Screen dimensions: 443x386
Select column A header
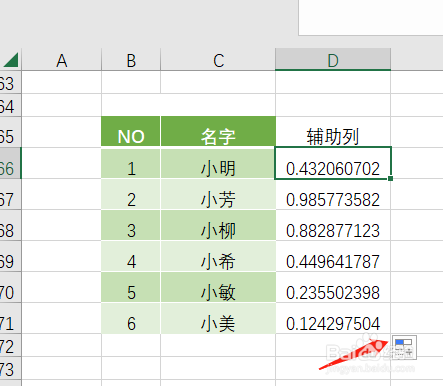coord(62,60)
